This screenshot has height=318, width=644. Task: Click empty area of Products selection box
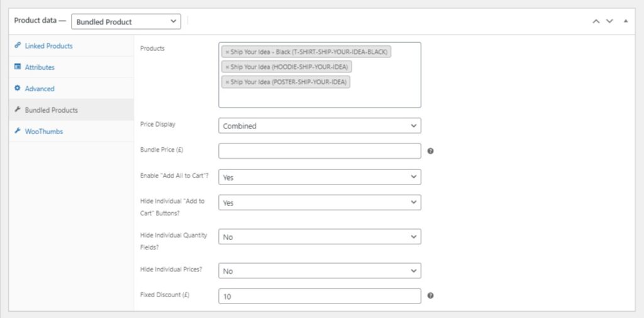pyautogui.click(x=319, y=99)
